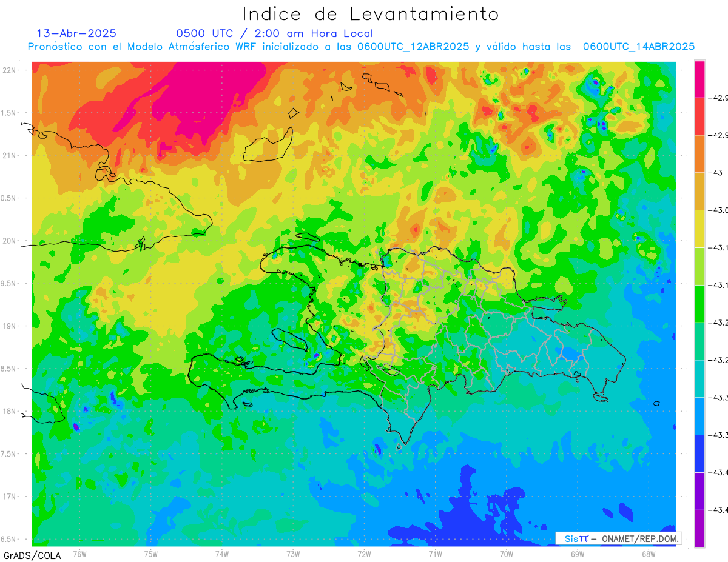Click the date label "13-Abr-2025"
This screenshot has height=562, width=728.
pyautogui.click(x=76, y=33)
